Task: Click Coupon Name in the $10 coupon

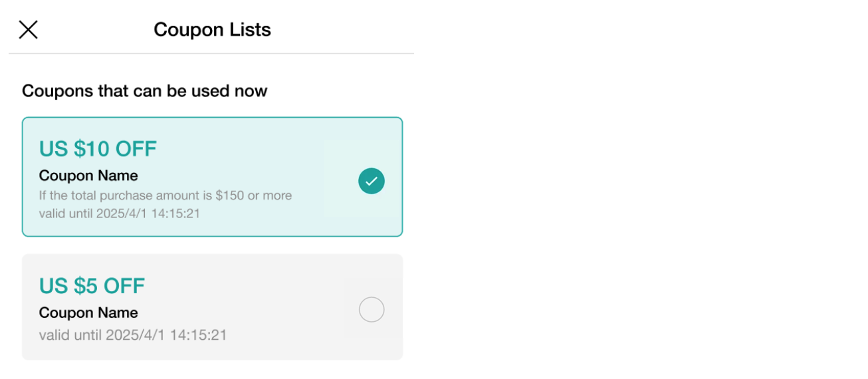Action: click(88, 176)
